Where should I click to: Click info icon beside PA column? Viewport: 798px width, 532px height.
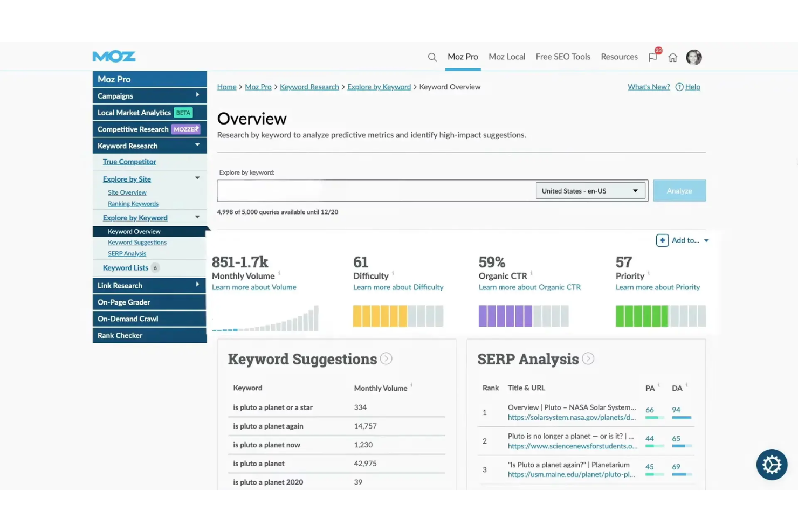[659, 385]
